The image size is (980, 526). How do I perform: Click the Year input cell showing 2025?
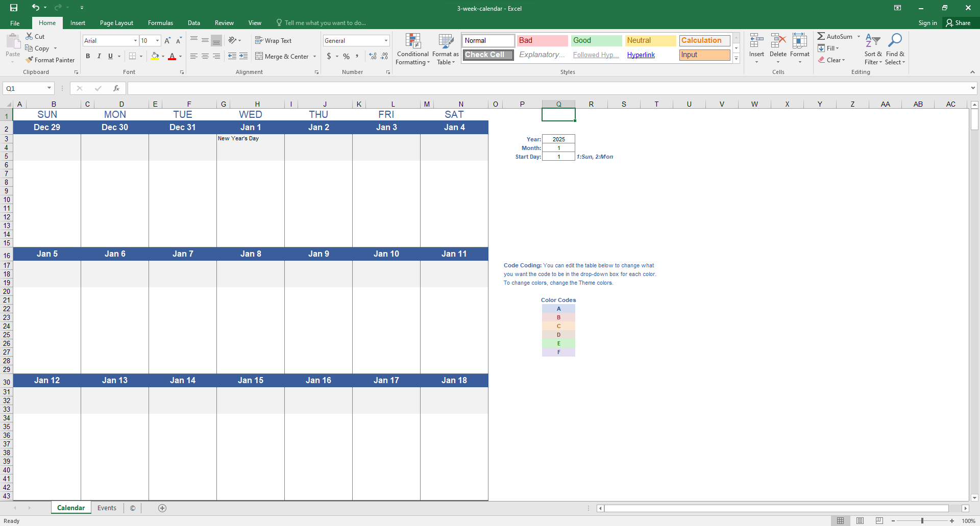coord(558,139)
